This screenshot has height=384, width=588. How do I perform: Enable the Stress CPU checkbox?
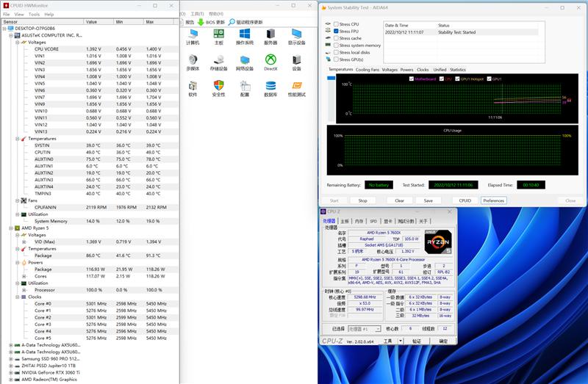tap(336, 24)
